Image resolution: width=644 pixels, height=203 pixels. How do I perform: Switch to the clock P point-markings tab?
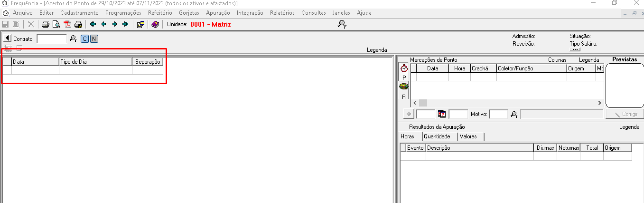(x=404, y=69)
